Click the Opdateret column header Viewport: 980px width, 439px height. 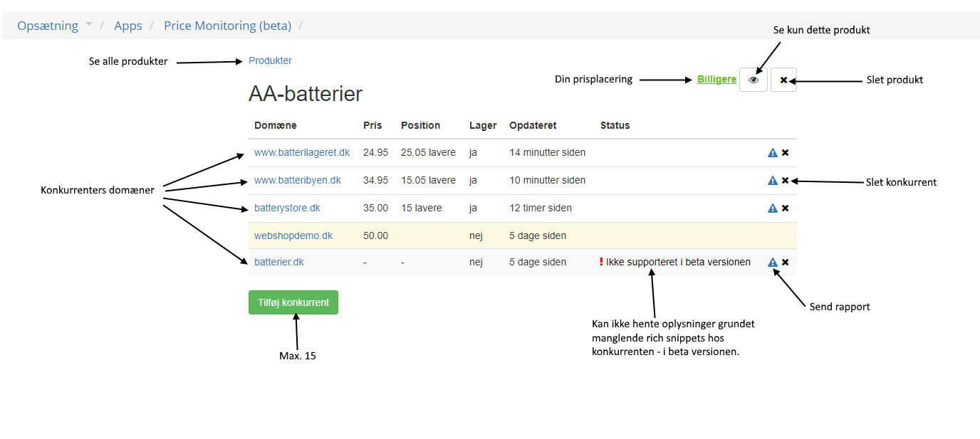[x=533, y=125]
